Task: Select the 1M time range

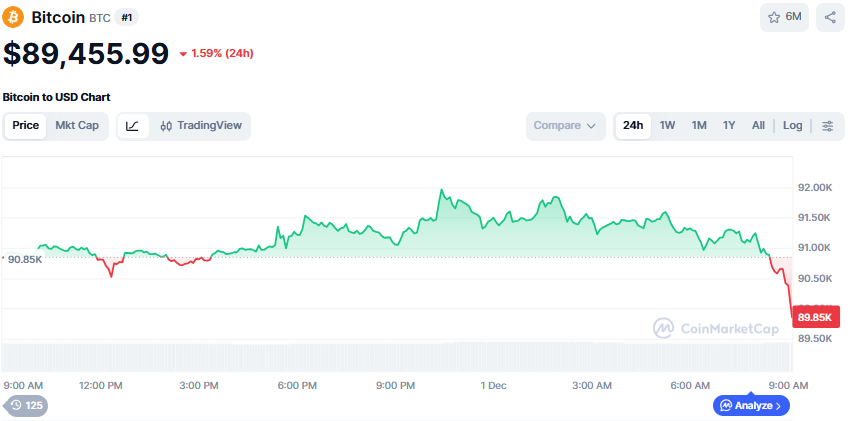Action: click(x=699, y=126)
